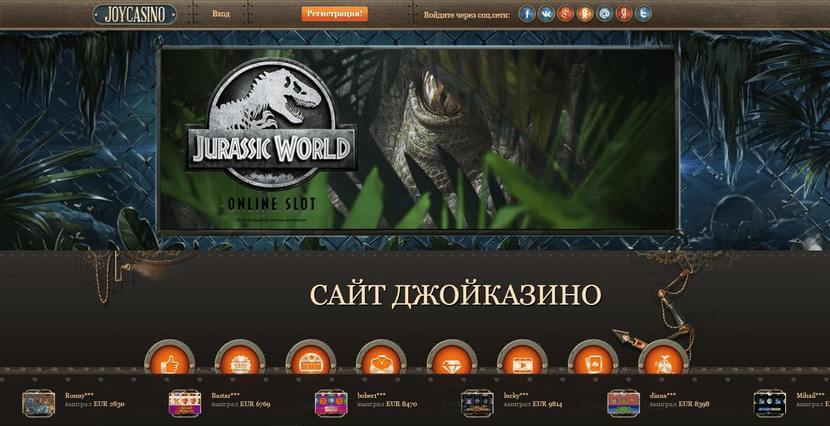Click the orange Регистрация! button
Screen dimensions: 830x426
335,14
